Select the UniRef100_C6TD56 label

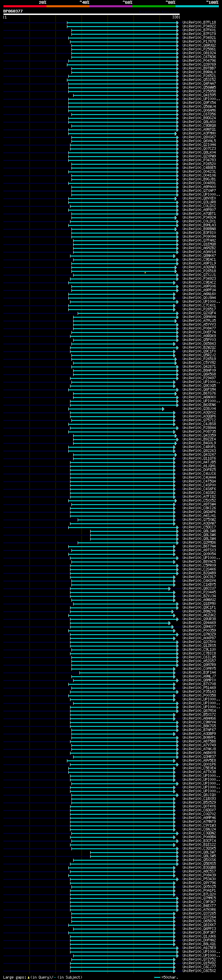pos(199,114)
